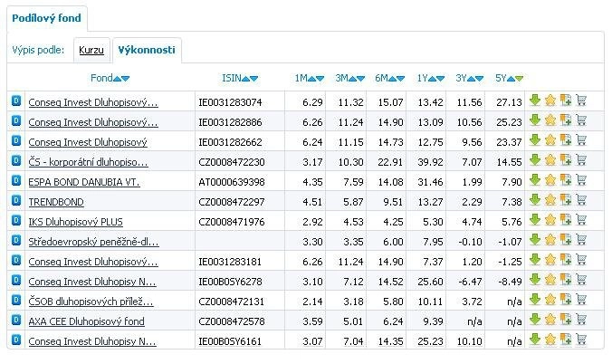This screenshot has width=612, height=364.
Task: Sort Fond column ascending
Action: click(x=117, y=79)
